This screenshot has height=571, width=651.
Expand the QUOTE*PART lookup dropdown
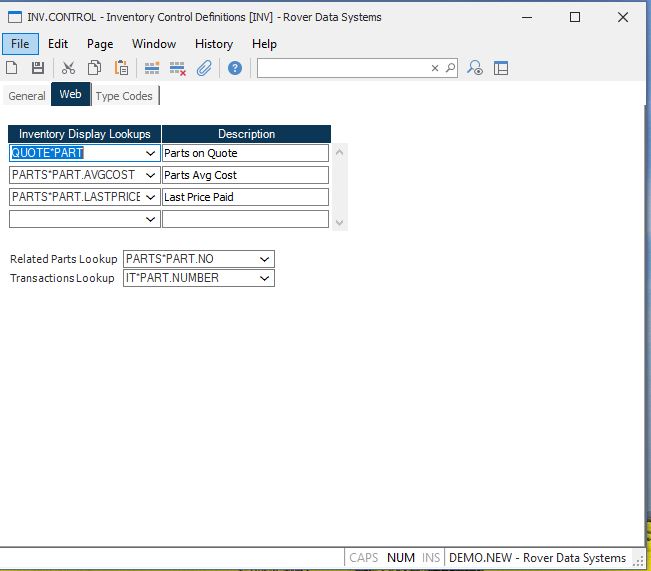tap(150, 154)
